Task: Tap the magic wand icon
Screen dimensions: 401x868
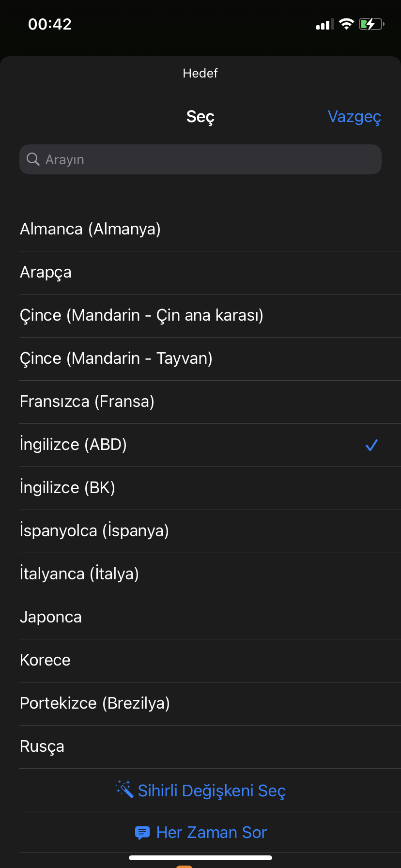Action: 124,789
